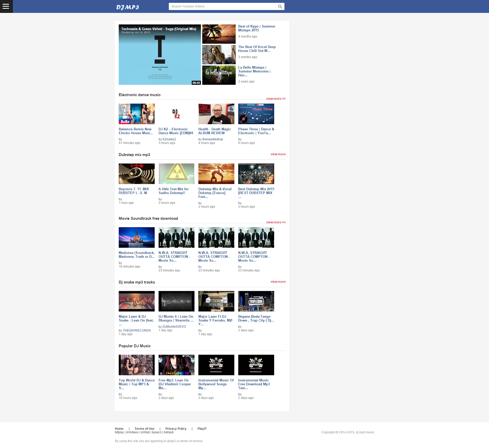
Task: View more Movie Soundtrack free download
Action: (276, 222)
